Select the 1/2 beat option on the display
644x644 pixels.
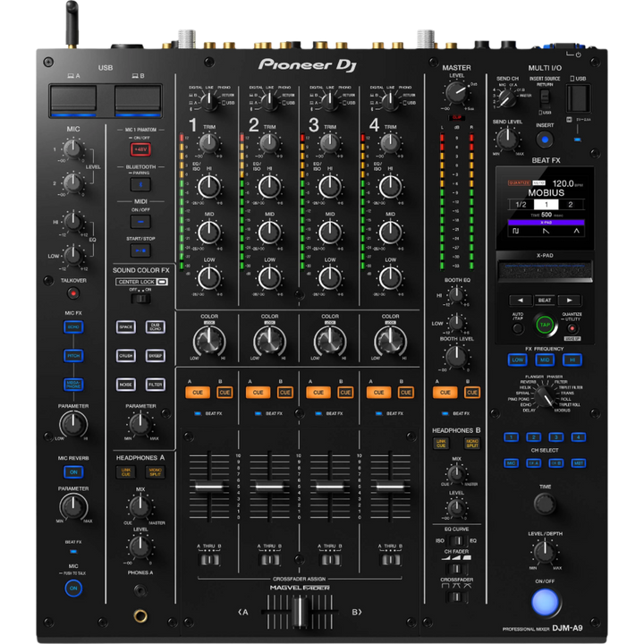[521, 205]
